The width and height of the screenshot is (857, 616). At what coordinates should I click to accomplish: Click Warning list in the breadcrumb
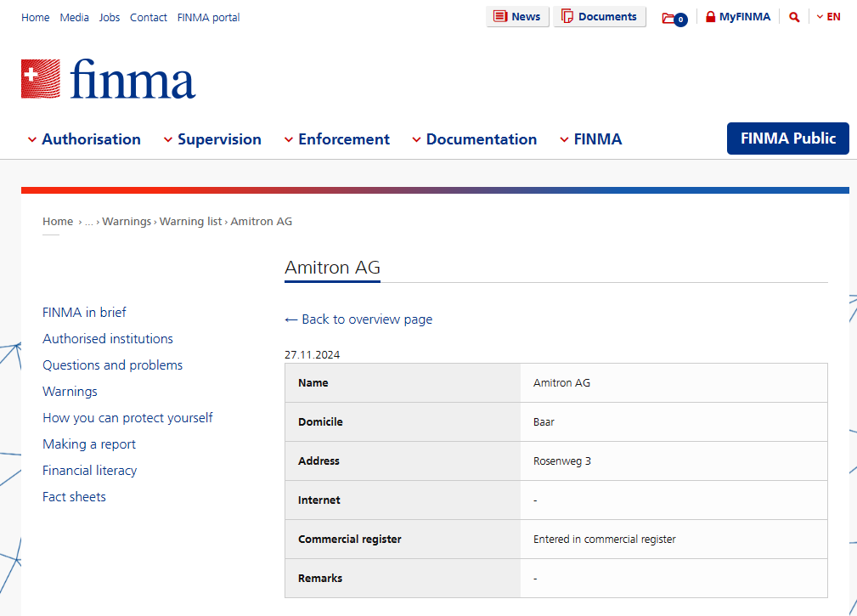pos(191,222)
